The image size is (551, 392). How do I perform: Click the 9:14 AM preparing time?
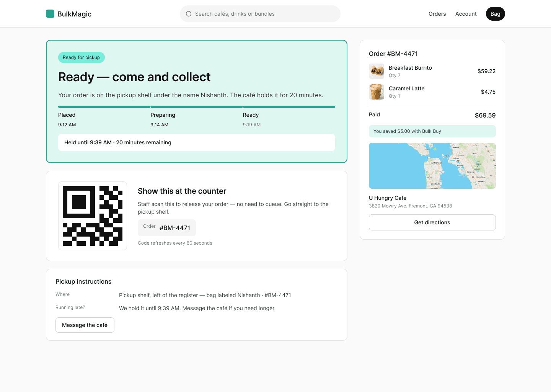tap(160, 125)
